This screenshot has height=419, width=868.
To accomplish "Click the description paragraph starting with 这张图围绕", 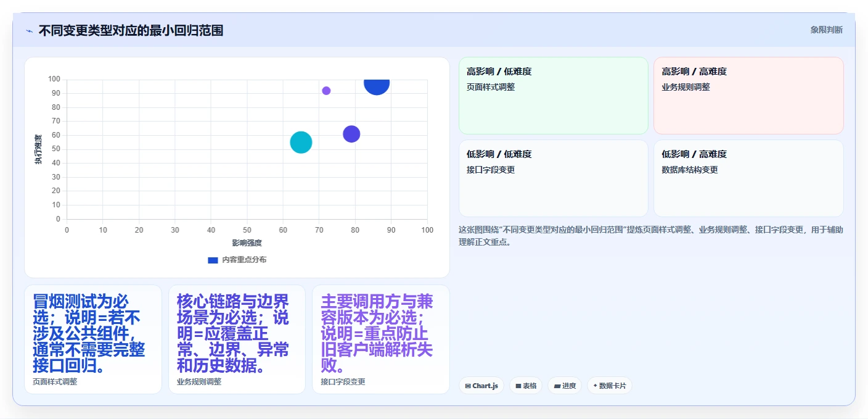I will click(651, 236).
